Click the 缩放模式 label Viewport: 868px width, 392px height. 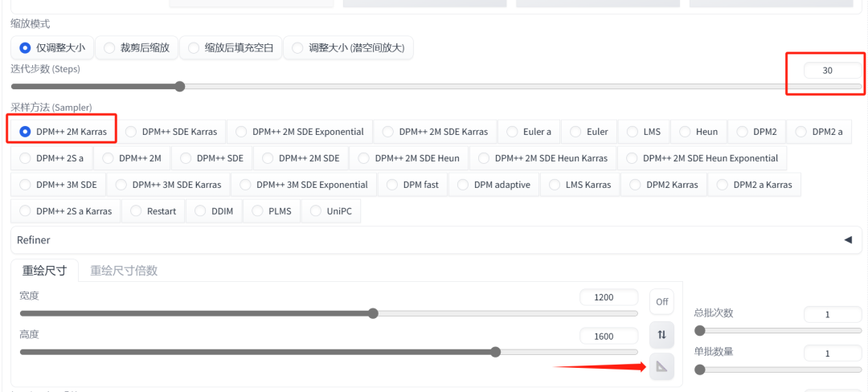(x=31, y=24)
